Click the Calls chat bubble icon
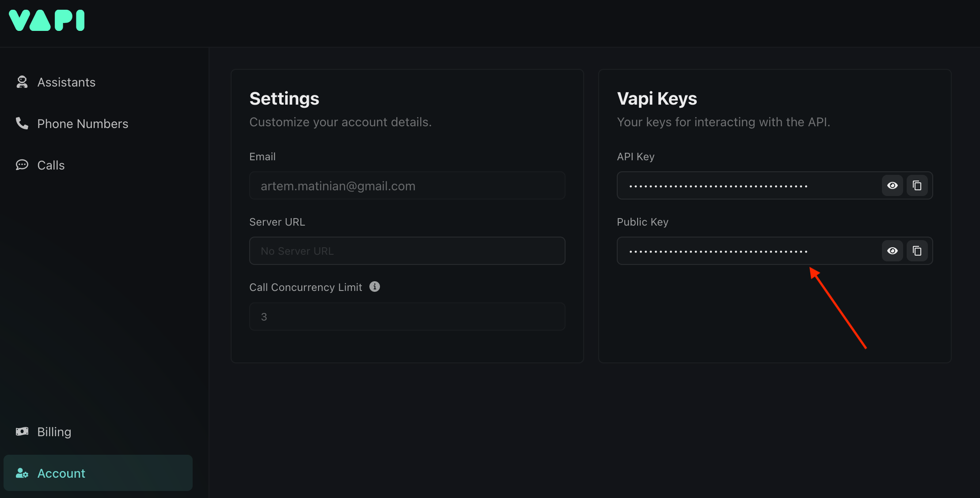This screenshot has height=498, width=980. coord(22,165)
